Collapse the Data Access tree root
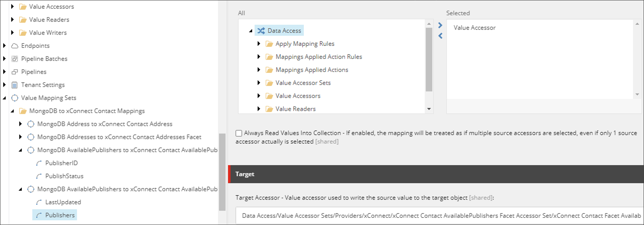Viewport: 644px width, 225px height. (x=251, y=31)
